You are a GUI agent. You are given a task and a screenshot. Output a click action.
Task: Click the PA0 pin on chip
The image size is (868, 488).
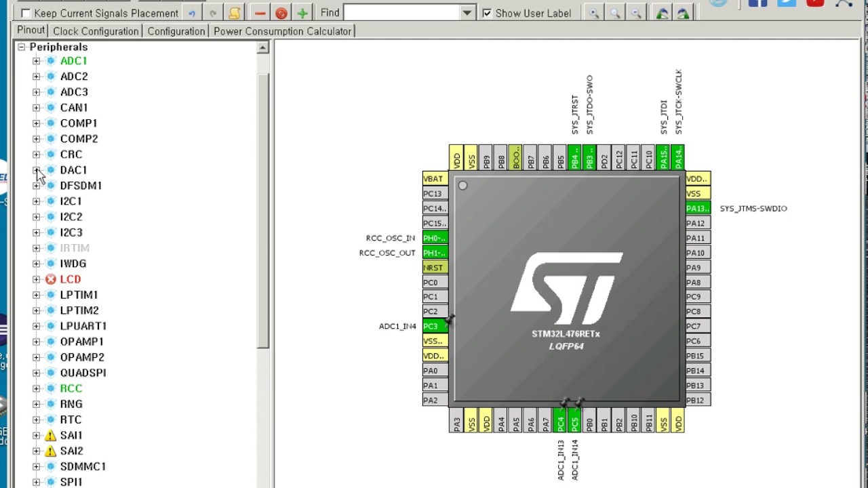coord(435,370)
